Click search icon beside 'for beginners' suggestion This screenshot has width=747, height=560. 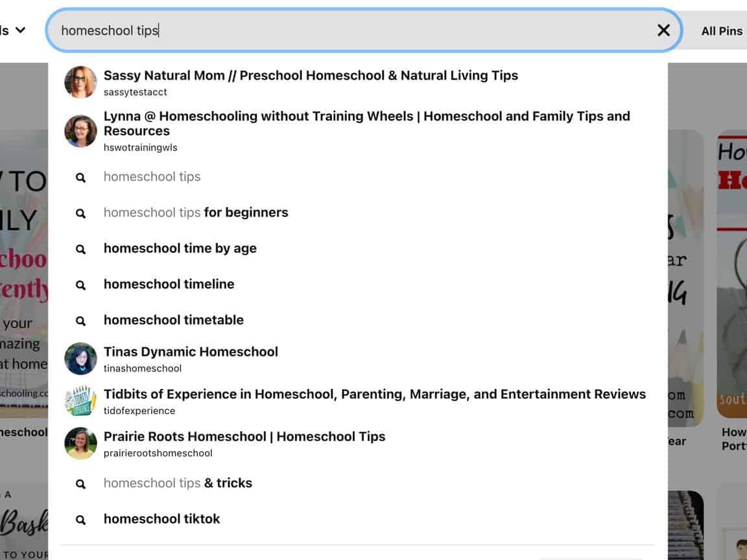pyautogui.click(x=80, y=213)
